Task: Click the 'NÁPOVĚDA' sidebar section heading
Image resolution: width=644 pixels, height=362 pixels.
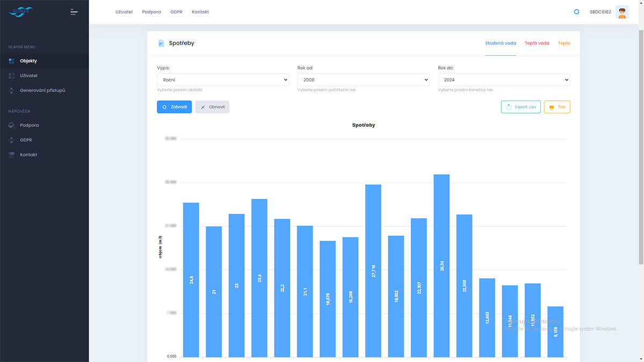Action: point(19,112)
